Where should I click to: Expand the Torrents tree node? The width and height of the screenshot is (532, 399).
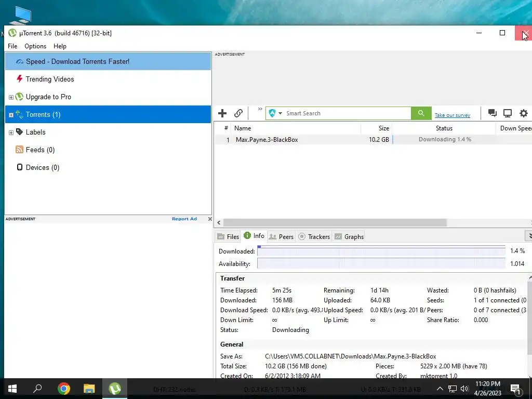(11, 115)
